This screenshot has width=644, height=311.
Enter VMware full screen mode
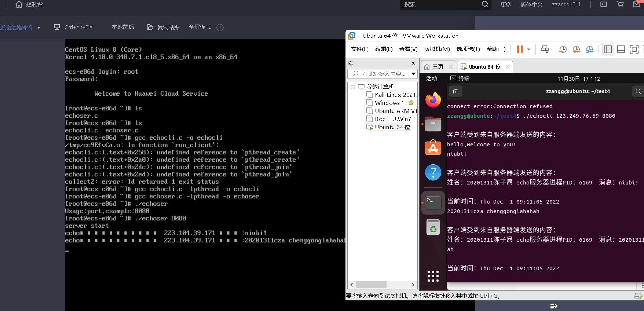click(x=634, y=49)
